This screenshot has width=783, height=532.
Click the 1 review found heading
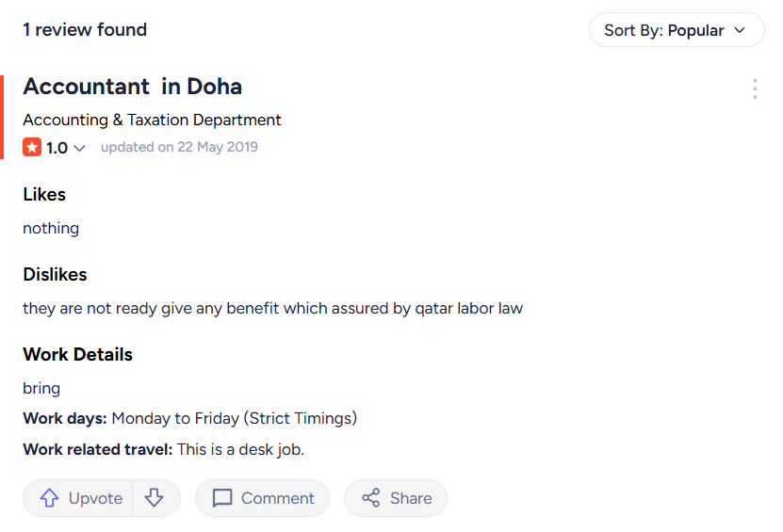coord(85,30)
